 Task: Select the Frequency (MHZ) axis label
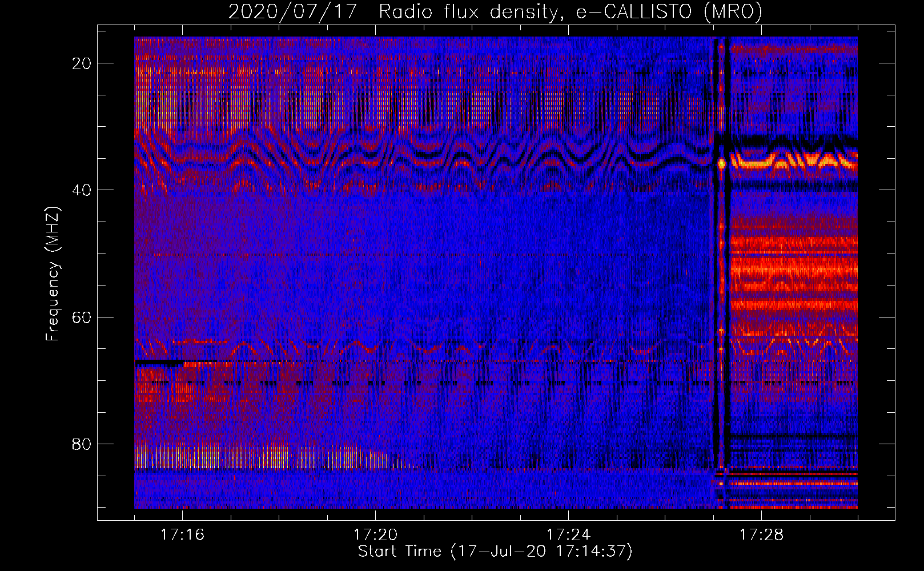(53, 274)
